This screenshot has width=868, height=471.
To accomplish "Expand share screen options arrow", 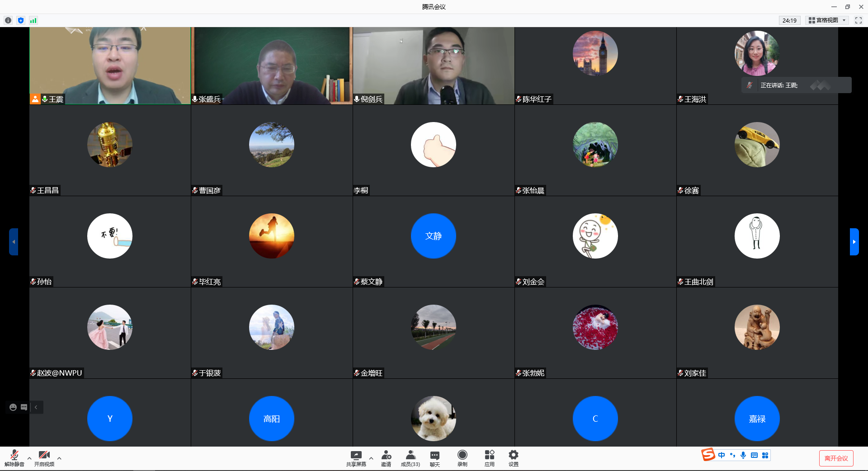I will click(x=371, y=458).
